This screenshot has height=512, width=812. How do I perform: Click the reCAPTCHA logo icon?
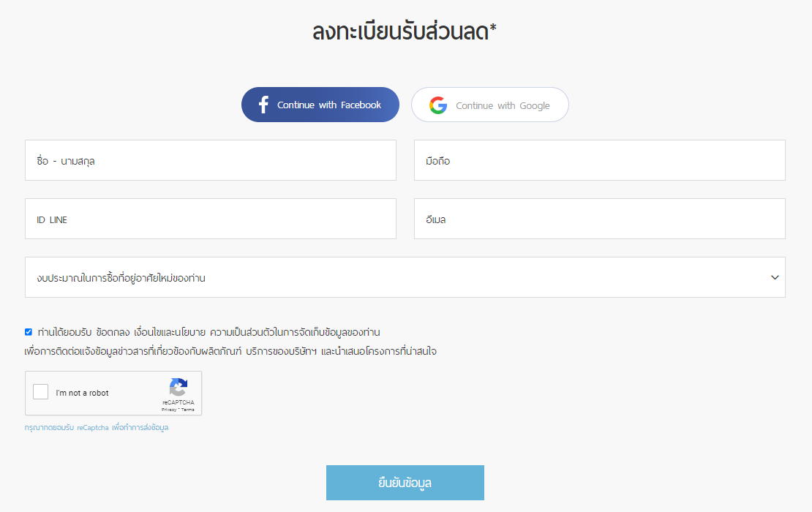[x=178, y=388]
